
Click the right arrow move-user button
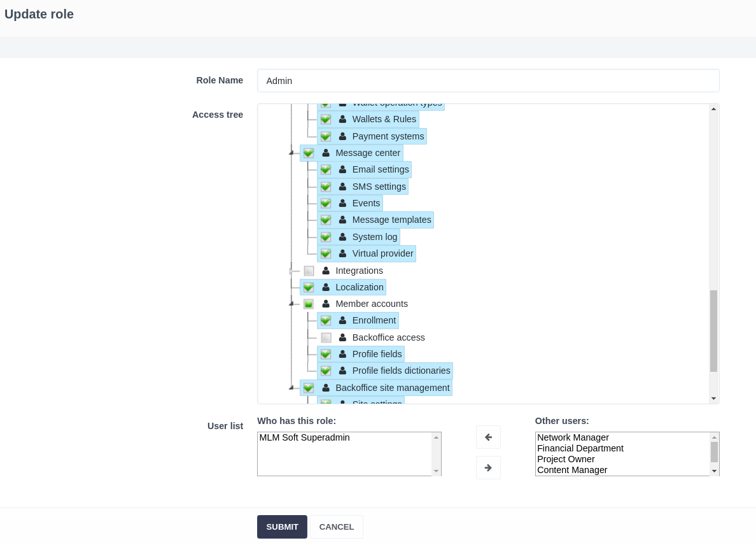[488, 468]
